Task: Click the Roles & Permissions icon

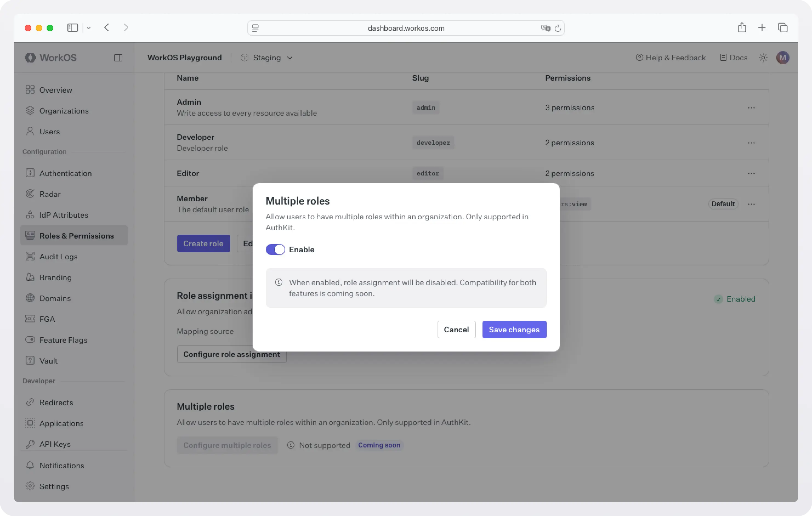Action: 30,236
